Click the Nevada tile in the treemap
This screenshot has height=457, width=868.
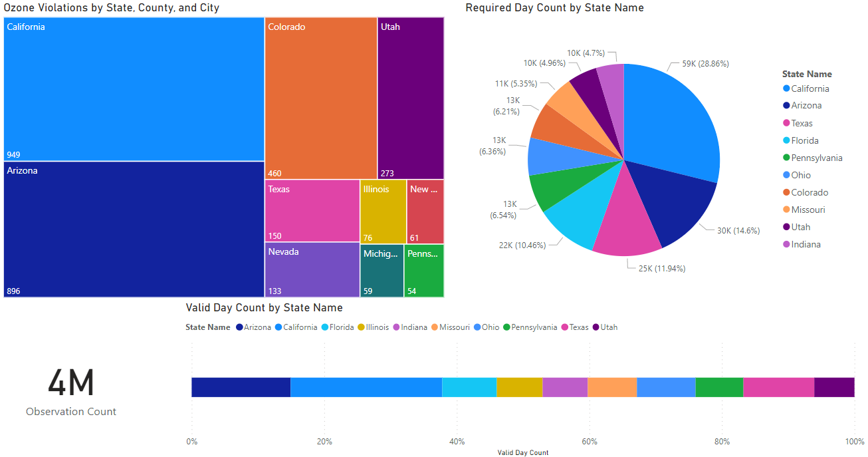312,269
